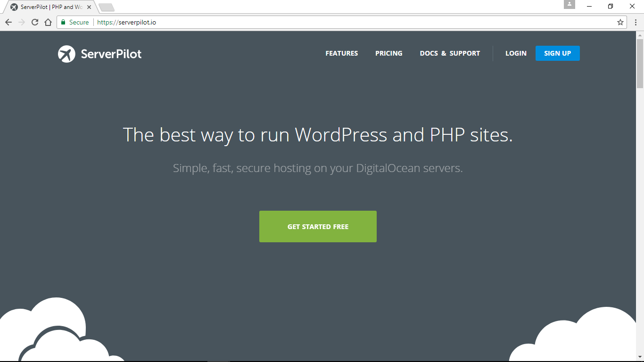Viewport: 644px width, 362px height.
Task: Go to the PRICING page
Action: (x=388, y=53)
